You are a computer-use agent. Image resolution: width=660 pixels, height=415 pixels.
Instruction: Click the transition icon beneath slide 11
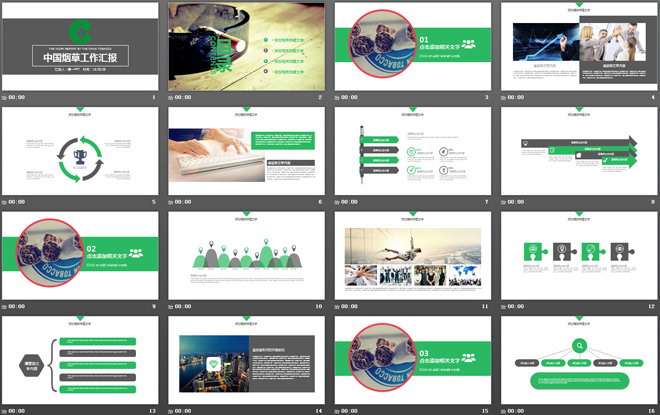[x=338, y=306]
